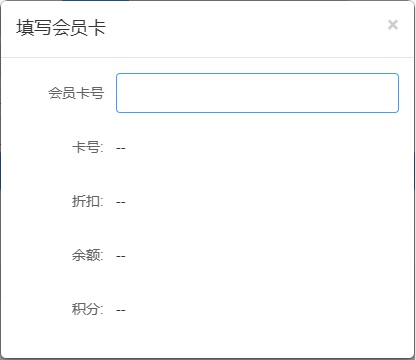
Task: Click the 会员卡号 field label
Action: tap(76, 93)
